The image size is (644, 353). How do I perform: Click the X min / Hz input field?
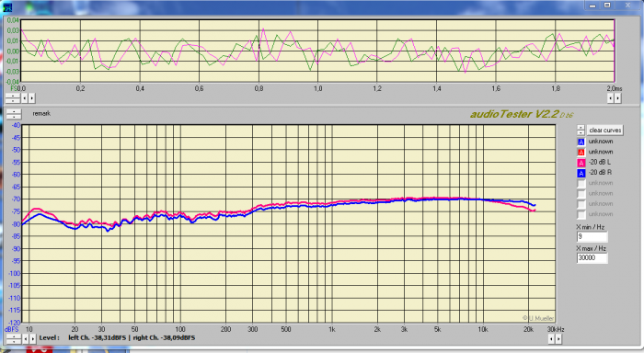592,237
